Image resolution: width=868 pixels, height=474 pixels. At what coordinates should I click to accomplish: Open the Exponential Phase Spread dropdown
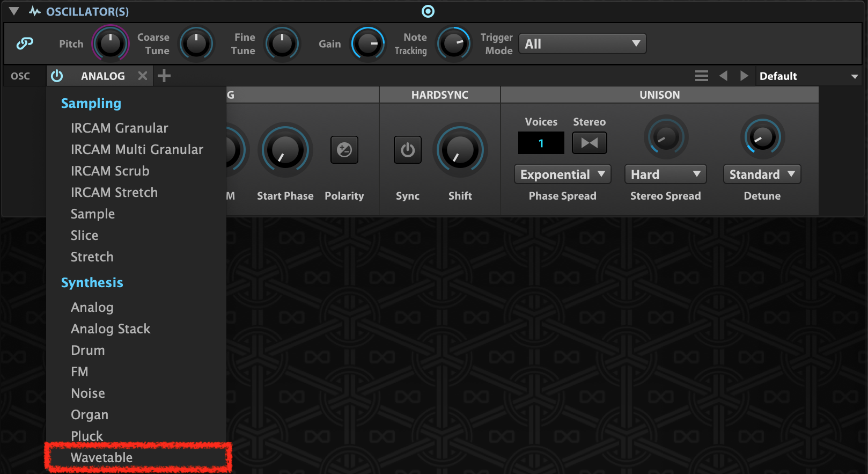(563, 174)
